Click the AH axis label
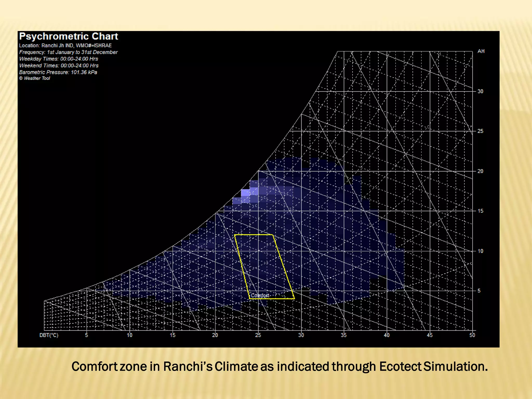The width and height of the screenshot is (532, 399). (481, 51)
